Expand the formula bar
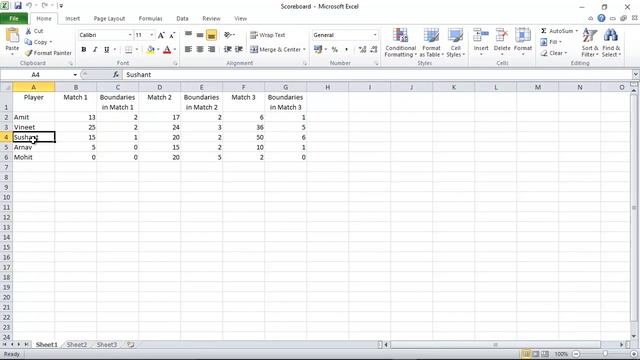 (x=636, y=75)
